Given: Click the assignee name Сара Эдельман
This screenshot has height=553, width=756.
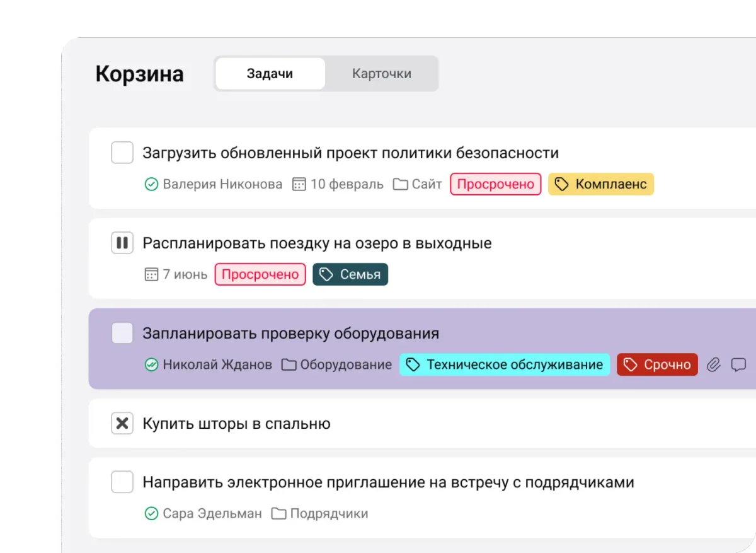Looking at the screenshot, I should 212,513.
